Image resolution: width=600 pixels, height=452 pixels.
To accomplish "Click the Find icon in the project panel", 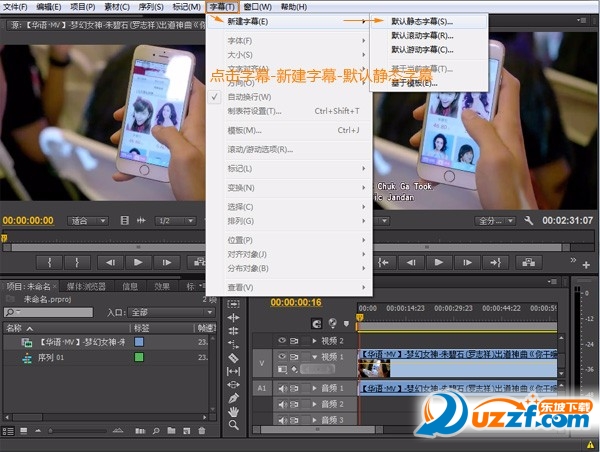I will tap(156, 431).
